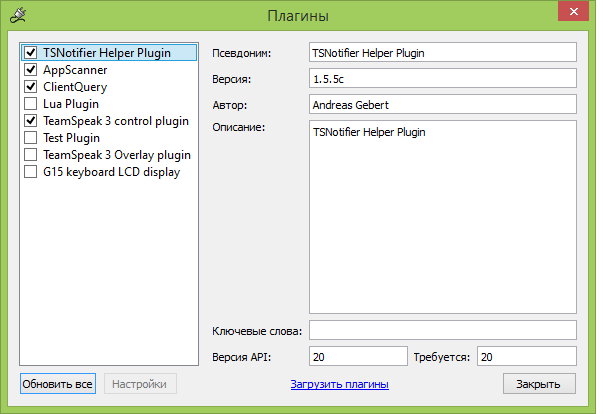This screenshot has height=414, width=603.
Task: Click the Ключевые слова input field
Action: click(443, 330)
